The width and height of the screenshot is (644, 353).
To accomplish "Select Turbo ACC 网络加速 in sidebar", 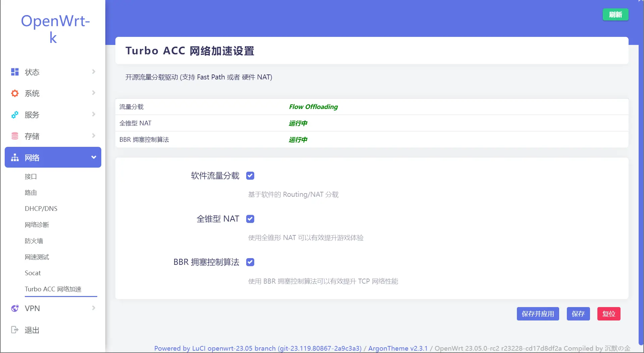I will (53, 289).
